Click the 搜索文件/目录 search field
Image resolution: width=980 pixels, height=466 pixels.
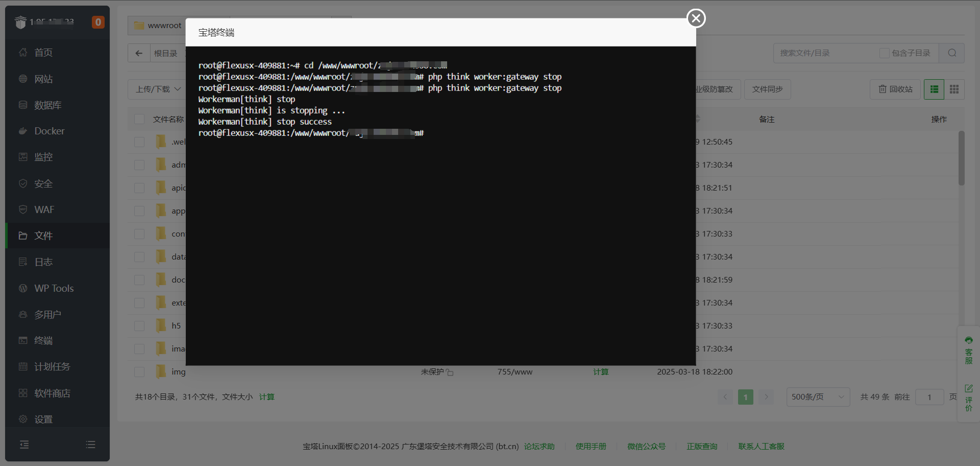click(824, 53)
